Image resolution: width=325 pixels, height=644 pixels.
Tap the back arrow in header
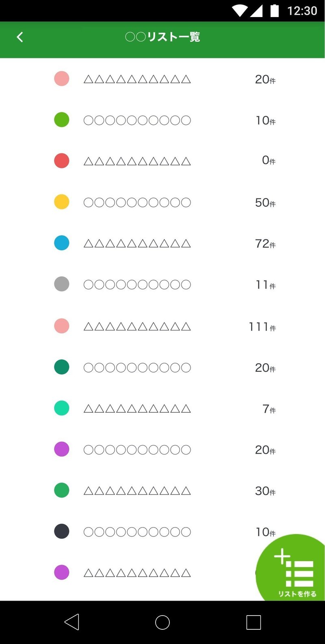(20, 37)
